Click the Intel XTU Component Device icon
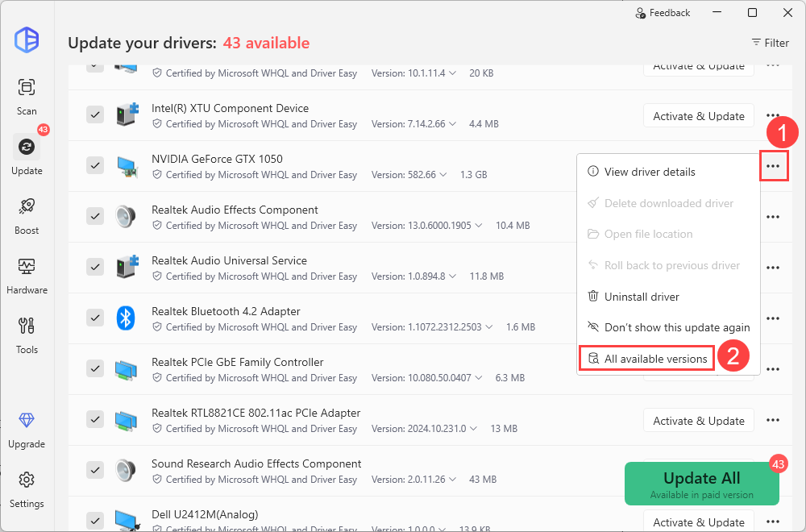The height and width of the screenshot is (532, 806). (127, 114)
